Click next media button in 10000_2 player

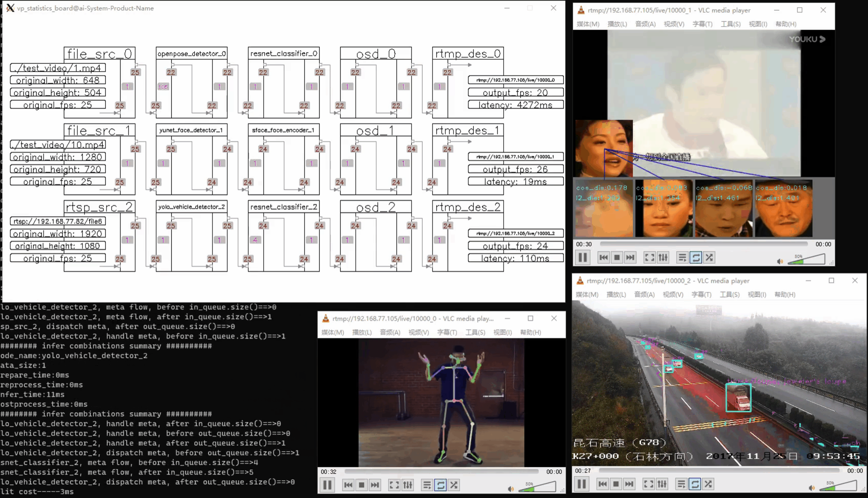click(x=629, y=484)
